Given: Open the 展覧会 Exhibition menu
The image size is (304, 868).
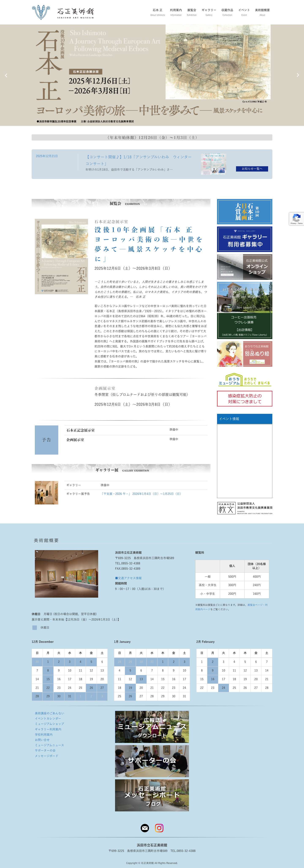Looking at the screenshot, I should coord(191,12).
